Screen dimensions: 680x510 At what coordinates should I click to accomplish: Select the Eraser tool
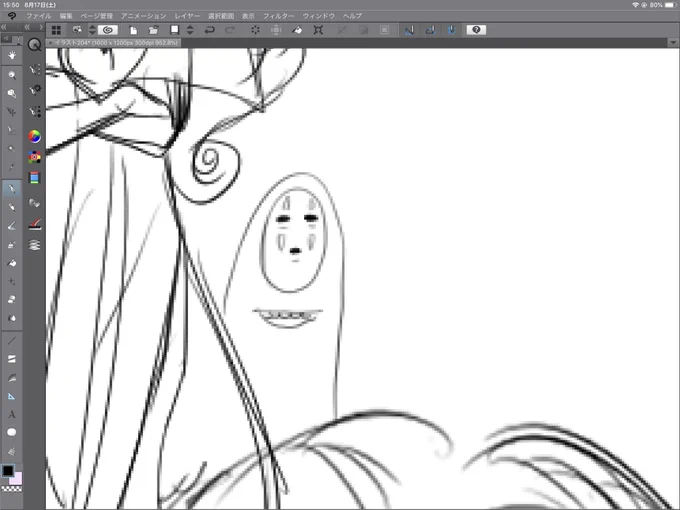[12, 300]
